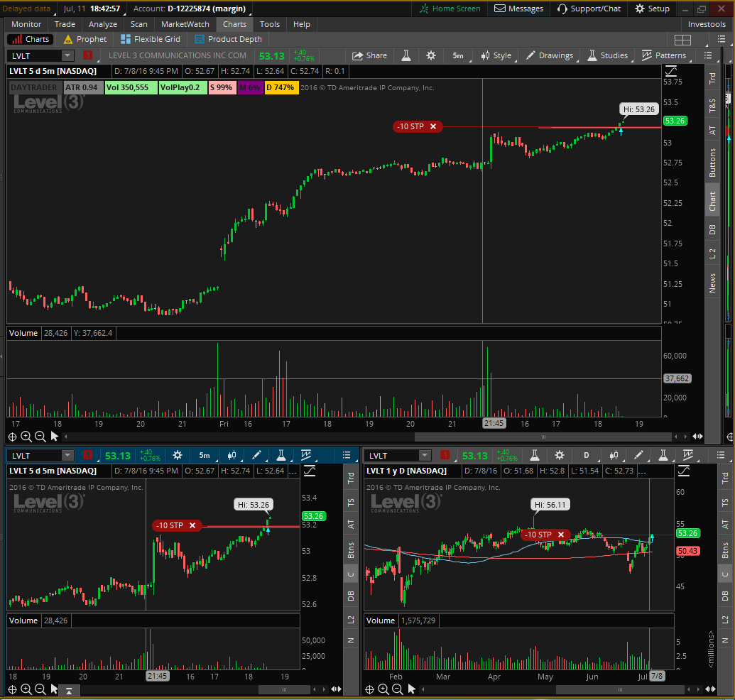This screenshot has height=700, width=735.
Task: Open the Flexible Grid sub-tab
Action: tap(151, 39)
